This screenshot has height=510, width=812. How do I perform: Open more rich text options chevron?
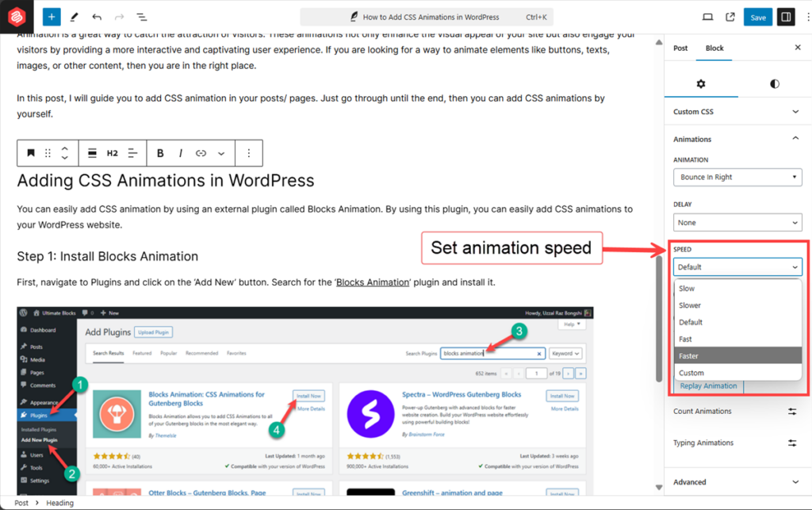(x=221, y=153)
